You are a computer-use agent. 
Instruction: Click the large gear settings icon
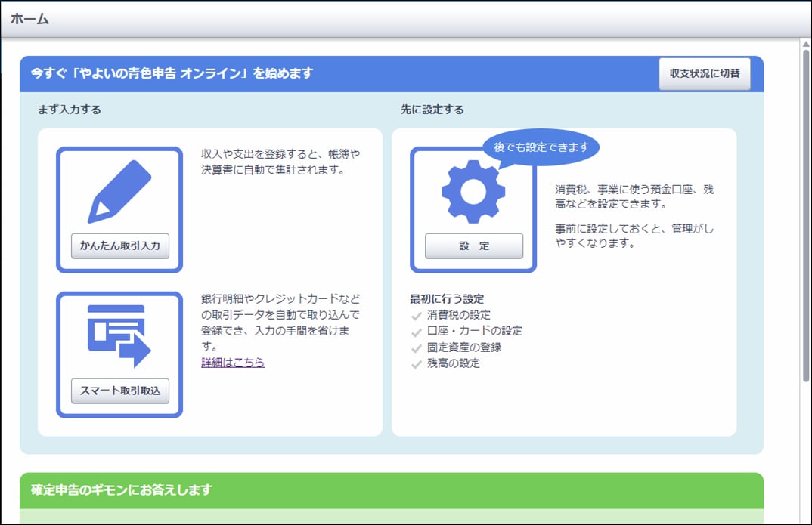[x=473, y=191]
